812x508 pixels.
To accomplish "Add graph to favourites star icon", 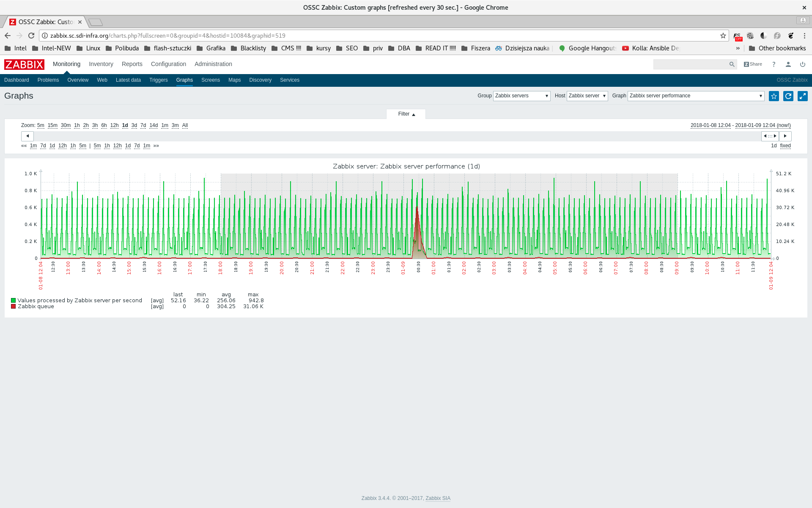I will pyautogui.click(x=774, y=96).
